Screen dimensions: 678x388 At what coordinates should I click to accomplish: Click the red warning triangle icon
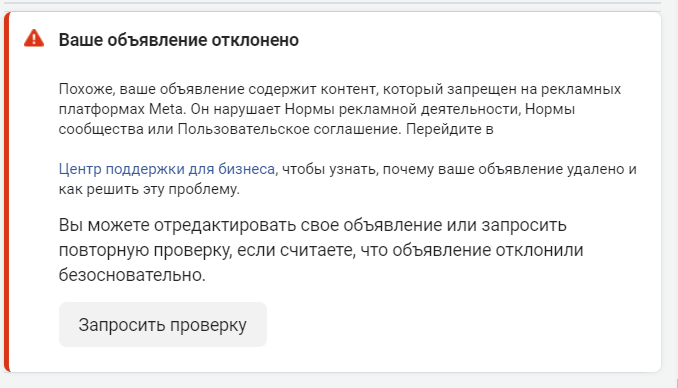click(34, 38)
